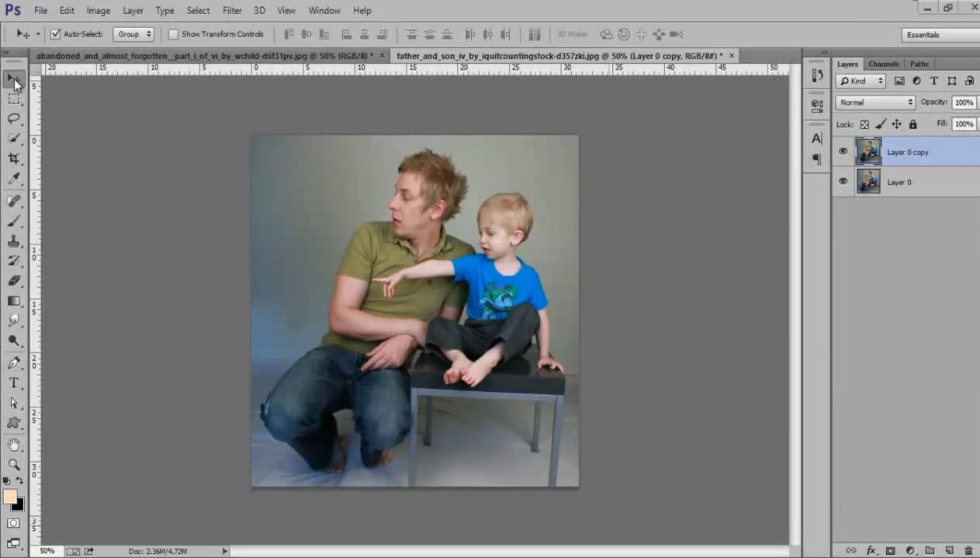The height and width of the screenshot is (558, 980).
Task: Enable Auto-Select checkbox
Action: pos(55,34)
